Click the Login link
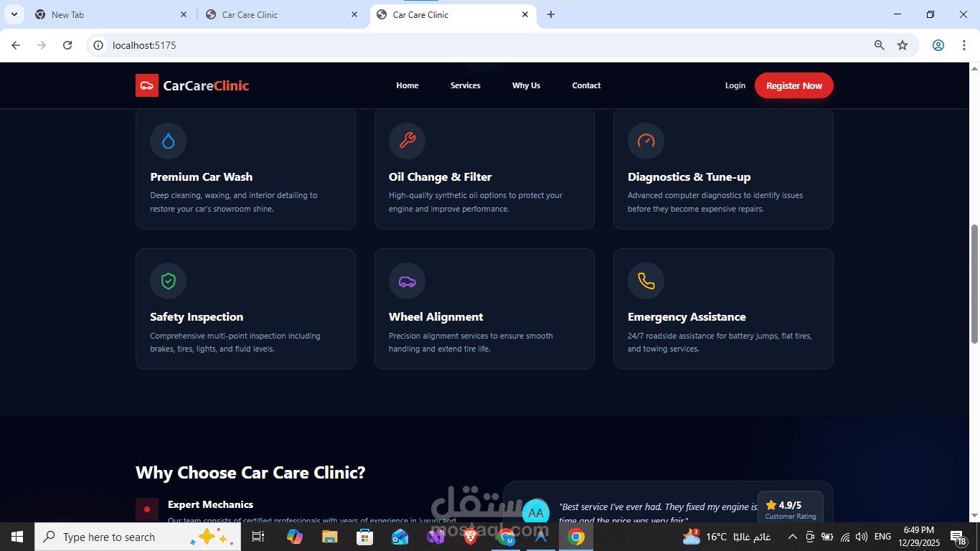Image resolution: width=980 pixels, height=551 pixels. (735, 85)
